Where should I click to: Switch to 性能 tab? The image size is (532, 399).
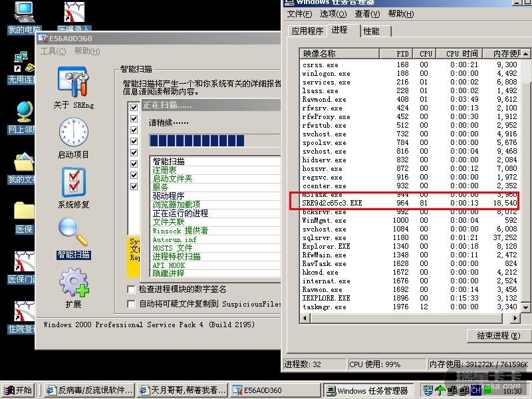pyautogui.click(x=374, y=31)
